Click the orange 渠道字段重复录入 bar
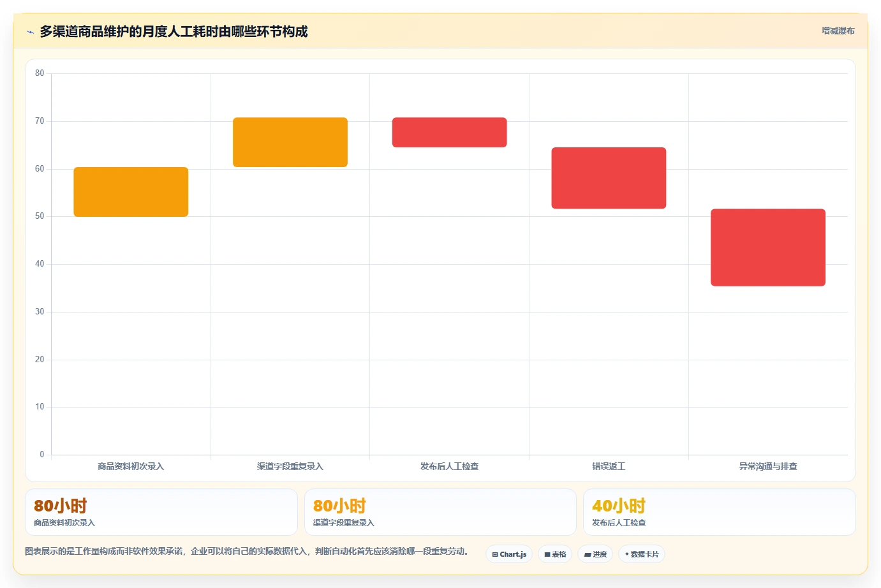 pyautogui.click(x=290, y=142)
